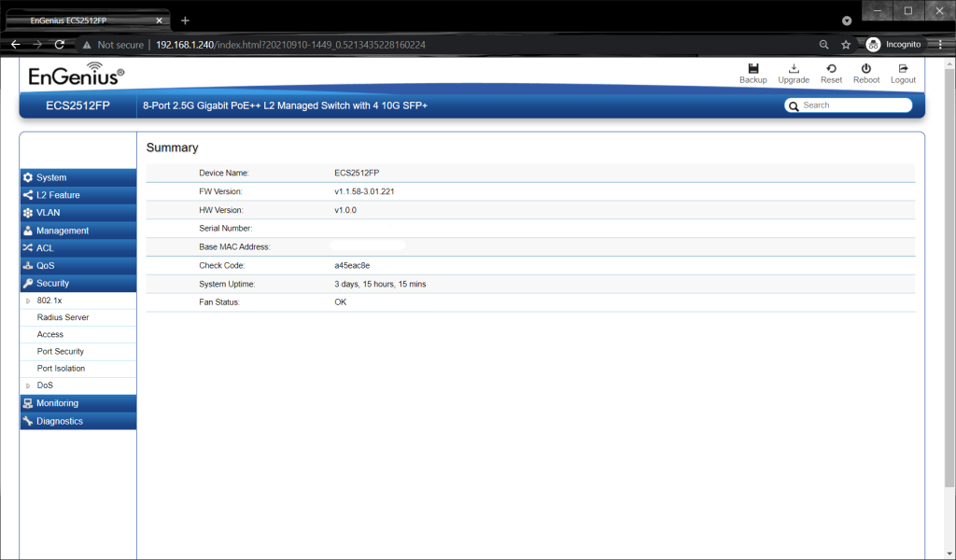Click the System gear icon in sidebar
The height and width of the screenshot is (560, 956).
28,177
